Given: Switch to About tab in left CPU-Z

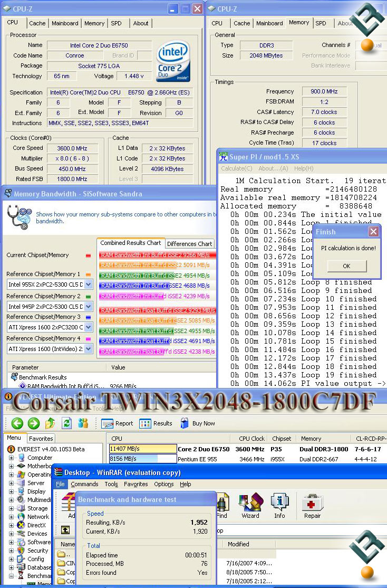Looking at the screenshot, I should (x=141, y=23).
